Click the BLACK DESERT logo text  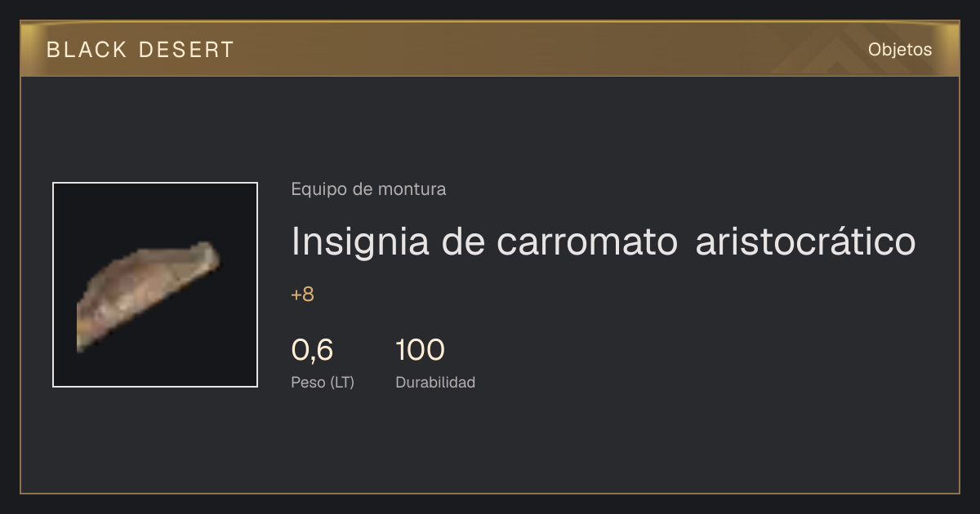(x=140, y=50)
